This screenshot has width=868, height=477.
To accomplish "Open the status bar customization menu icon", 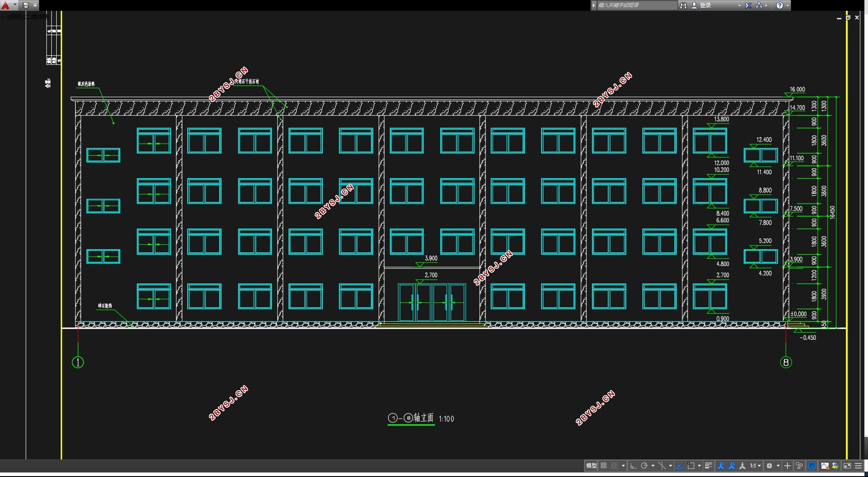I will pos(859,466).
